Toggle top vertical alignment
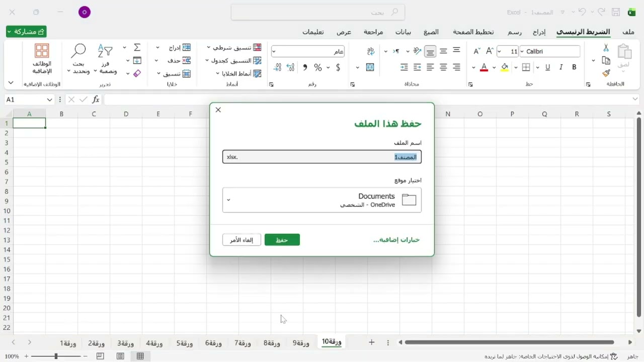 (456, 50)
